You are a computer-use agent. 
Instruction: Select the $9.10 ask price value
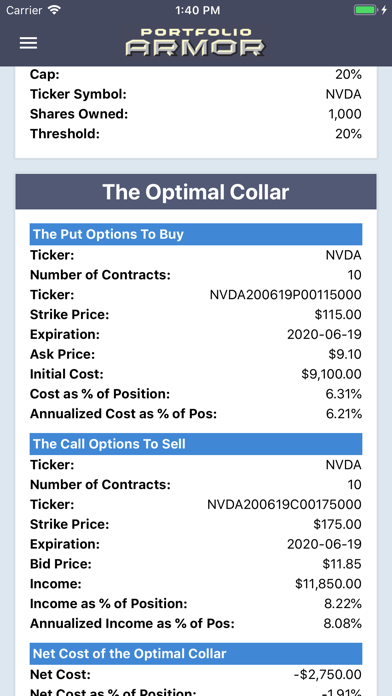pyautogui.click(x=345, y=354)
